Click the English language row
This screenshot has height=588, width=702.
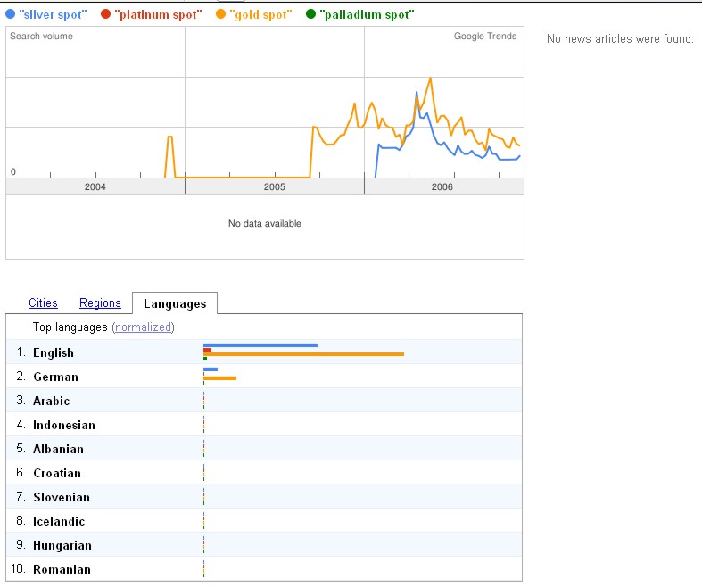click(x=54, y=352)
